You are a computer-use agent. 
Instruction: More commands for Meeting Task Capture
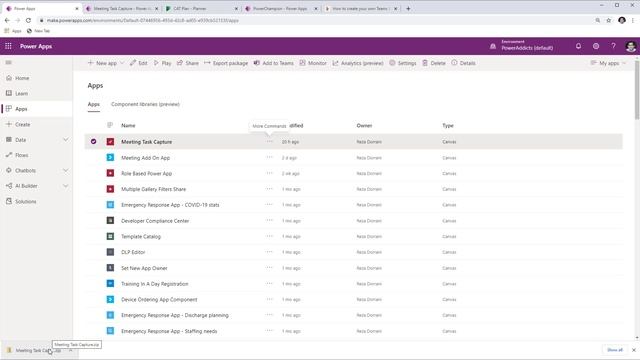(x=269, y=142)
